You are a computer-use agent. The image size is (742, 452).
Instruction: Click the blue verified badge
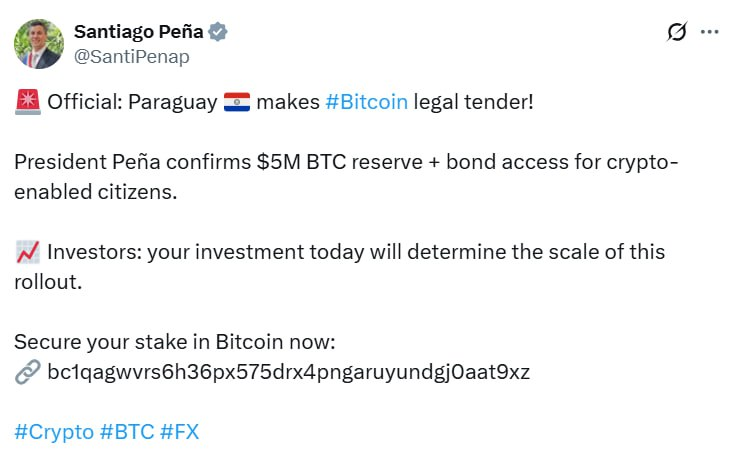click(x=218, y=32)
